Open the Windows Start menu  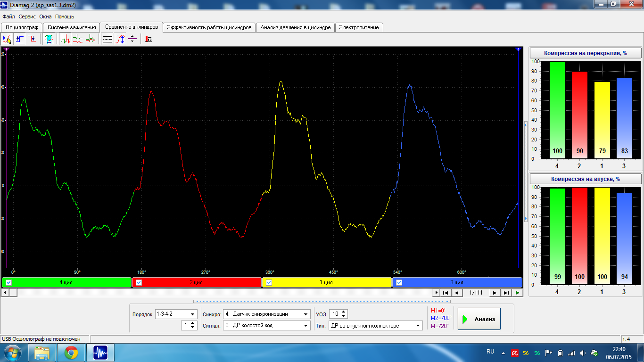[13, 353]
